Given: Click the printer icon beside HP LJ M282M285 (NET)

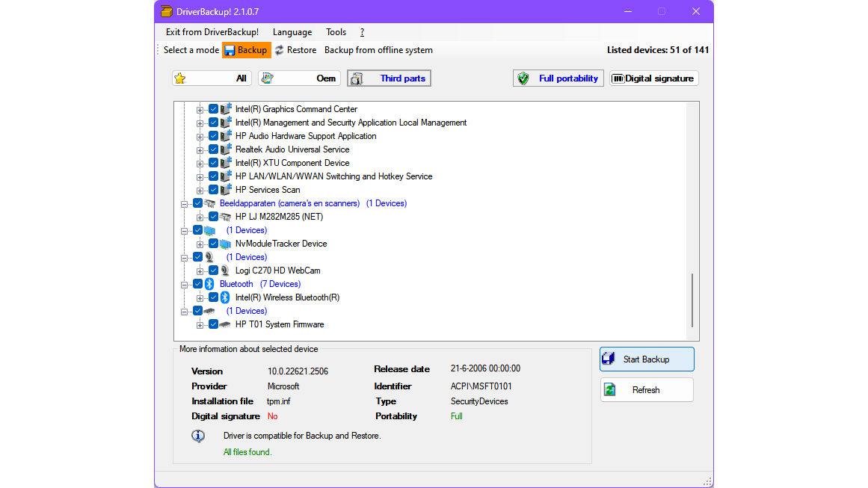Looking at the screenshot, I should coord(225,217).
